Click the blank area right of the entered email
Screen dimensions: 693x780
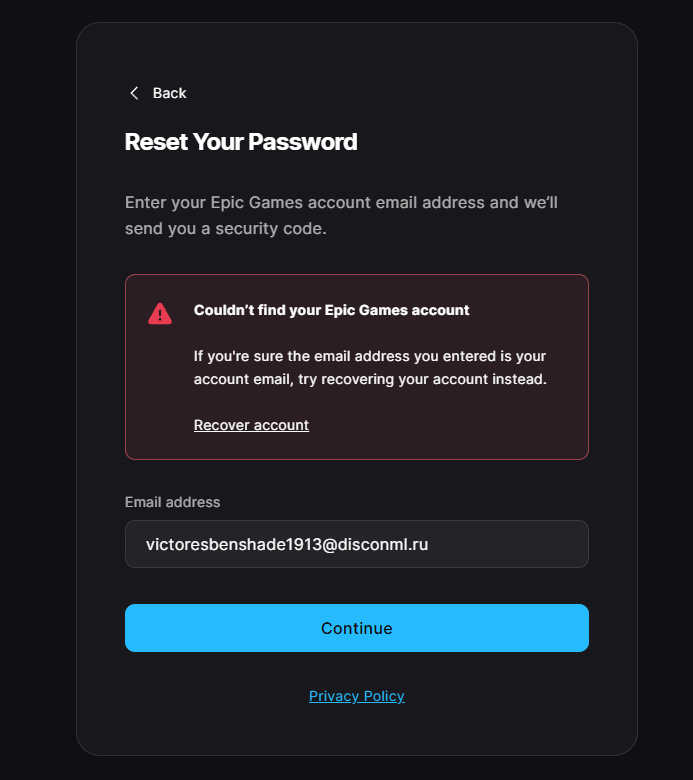tap(507, 544)
